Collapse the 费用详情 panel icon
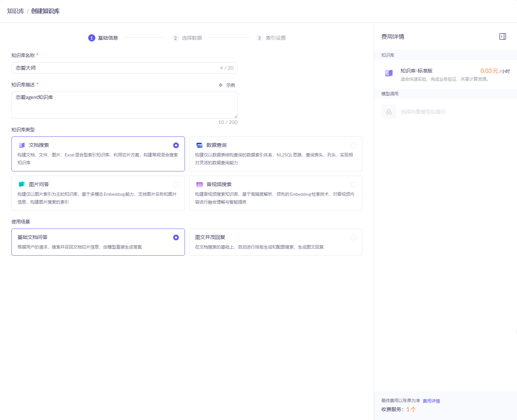The image size is (517, 420). pyautogui.click(x=502, y=36)
